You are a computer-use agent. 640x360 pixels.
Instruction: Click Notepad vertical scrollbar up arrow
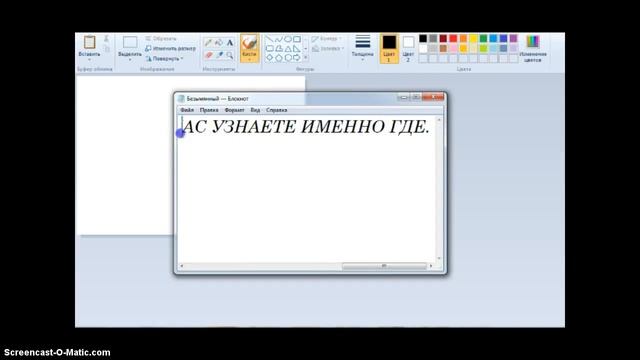pos(439,120)
